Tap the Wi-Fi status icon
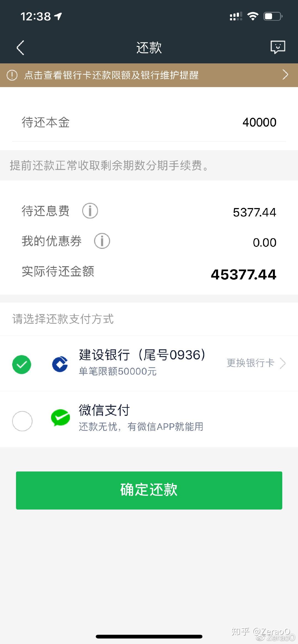 click(252, 16)
